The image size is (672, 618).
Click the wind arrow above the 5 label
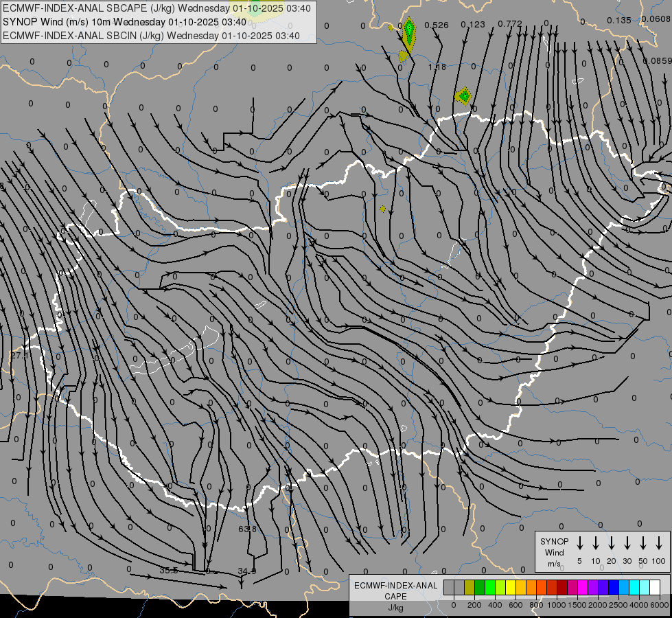(x=579, y=543)
